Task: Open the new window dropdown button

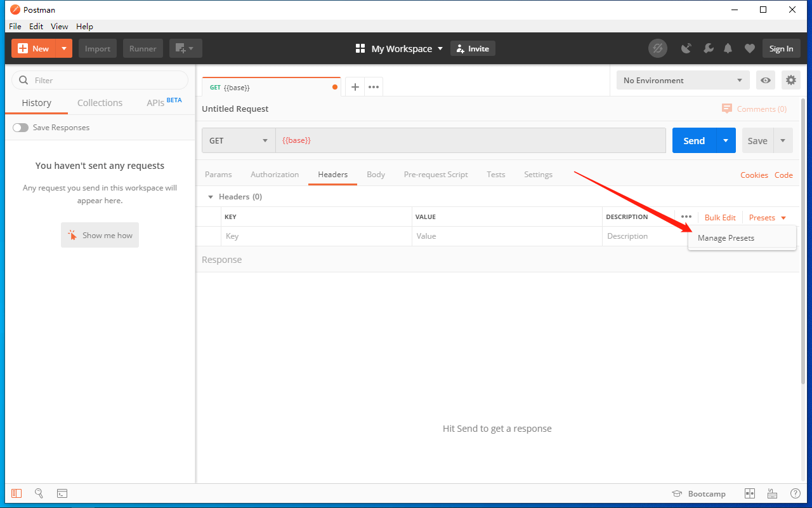Action: click(185, 48)
